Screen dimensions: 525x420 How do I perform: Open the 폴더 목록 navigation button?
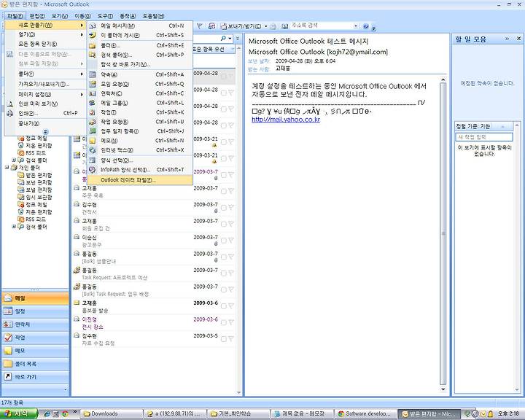pyautogui.click(x=35, y=363)
